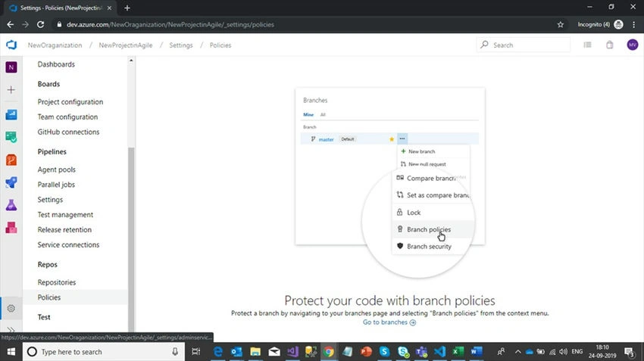This screenshot has height=361, width=644.
Task: Click the Settings breadcrumb
Action: [181, 45]
